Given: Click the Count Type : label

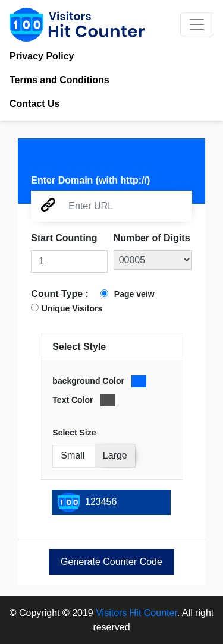Looking at the screenshot, I should coord(59,293).
